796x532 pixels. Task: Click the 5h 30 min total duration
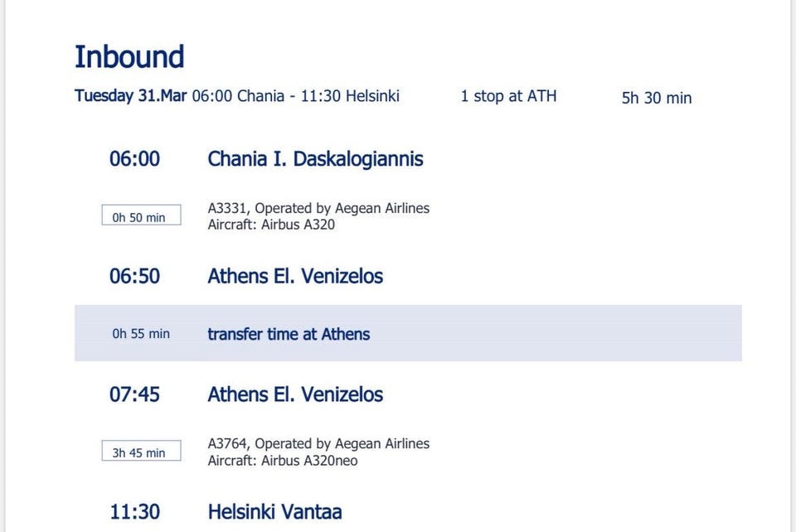pos(656,98)
